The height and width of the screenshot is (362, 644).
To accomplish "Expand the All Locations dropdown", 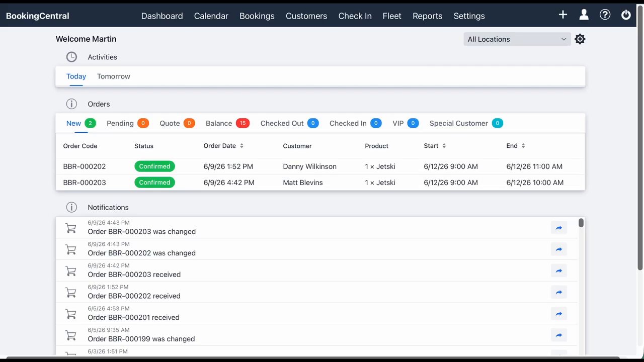I will point(517,39).
